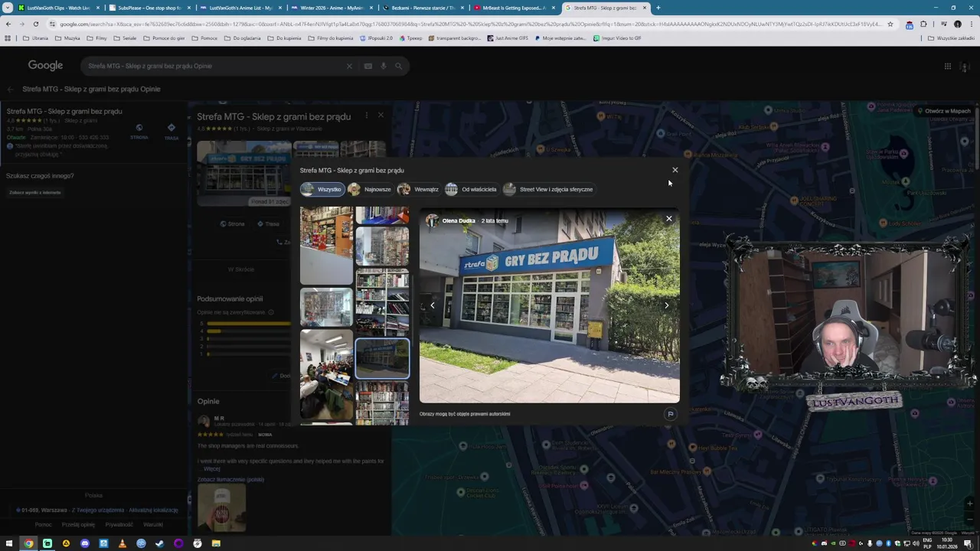Open Discord from the taskbar
Viewport: 980px width, 551px height.
[85, 543]
